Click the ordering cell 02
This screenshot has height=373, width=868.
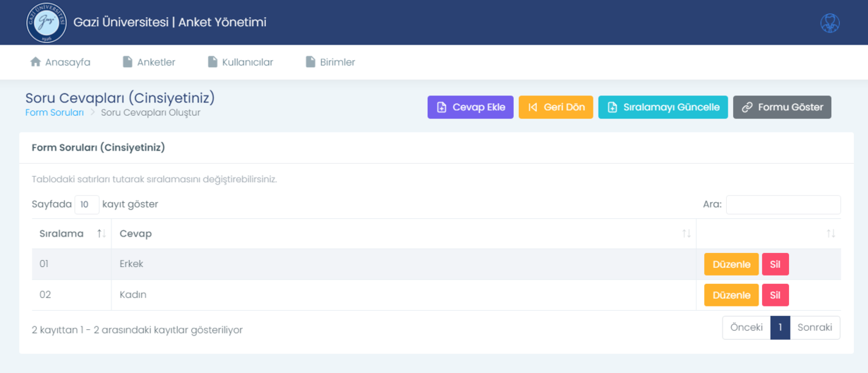(71, 295)
